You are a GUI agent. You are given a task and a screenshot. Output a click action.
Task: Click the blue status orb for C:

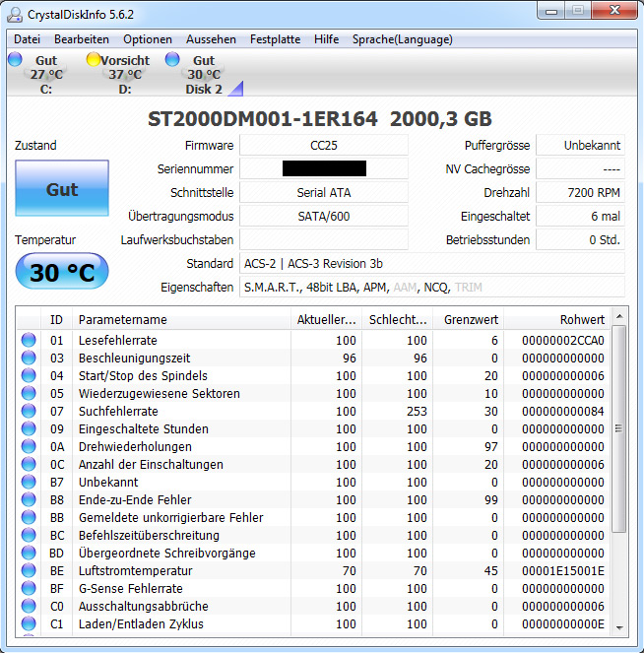(x=15, y=59)
